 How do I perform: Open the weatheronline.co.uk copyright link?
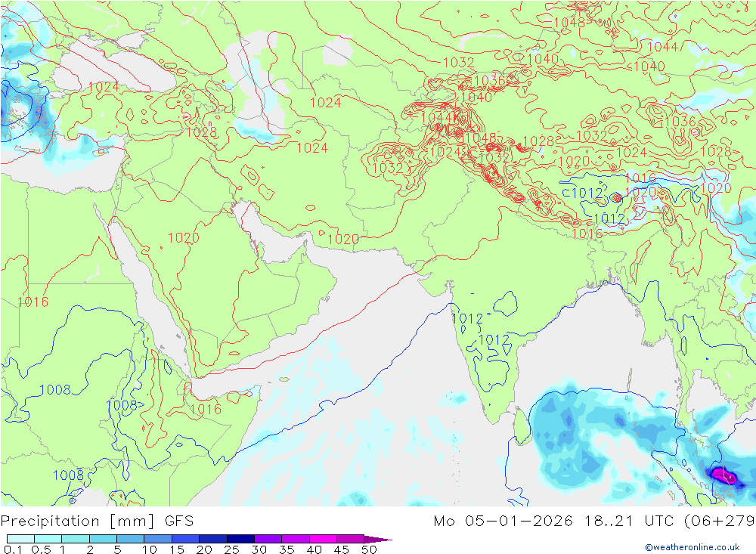pyautogui.click(x=692, y=547)
